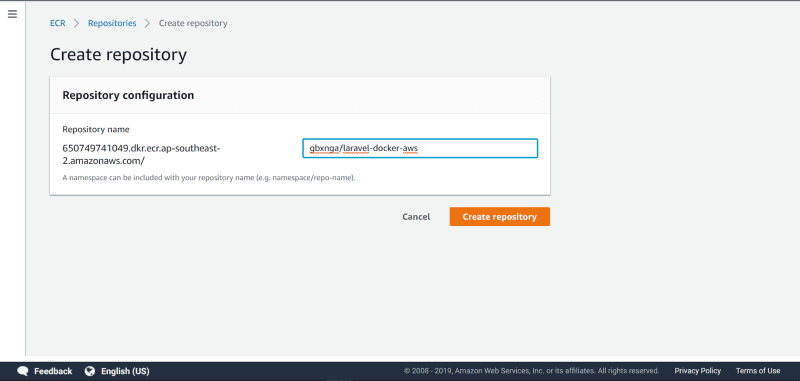The image size is (800, 381).
Task: Navigate to Repositories breadcrumb
Action: [112, 23]
